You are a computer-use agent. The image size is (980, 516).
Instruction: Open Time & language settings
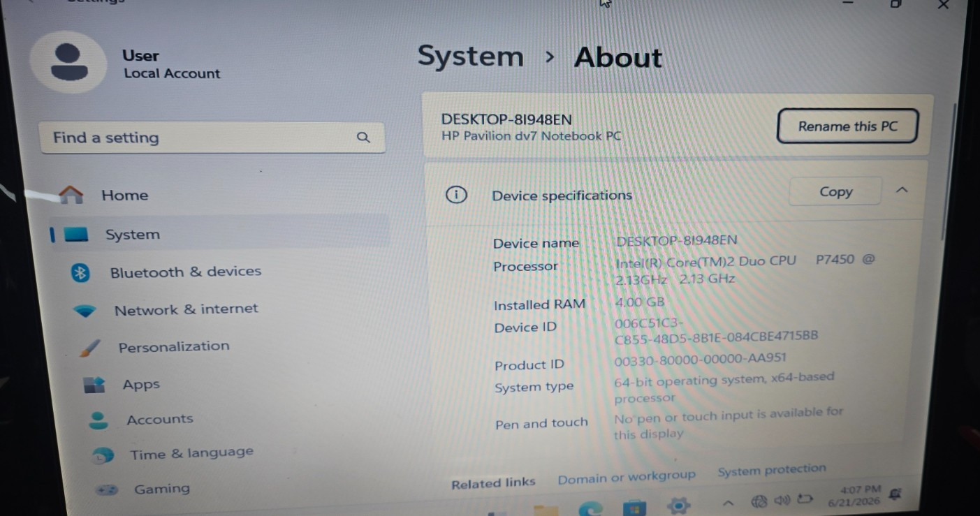191,454
